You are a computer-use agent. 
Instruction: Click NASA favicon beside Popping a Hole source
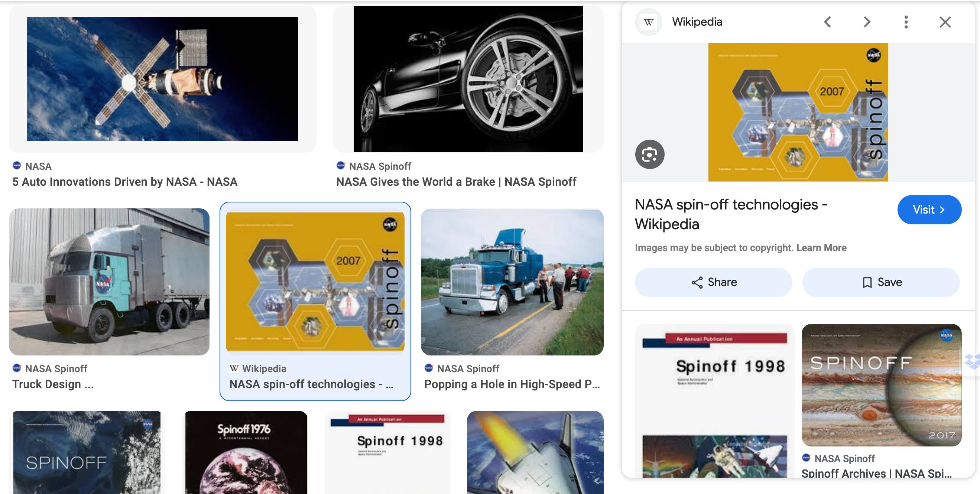point(429,367)
